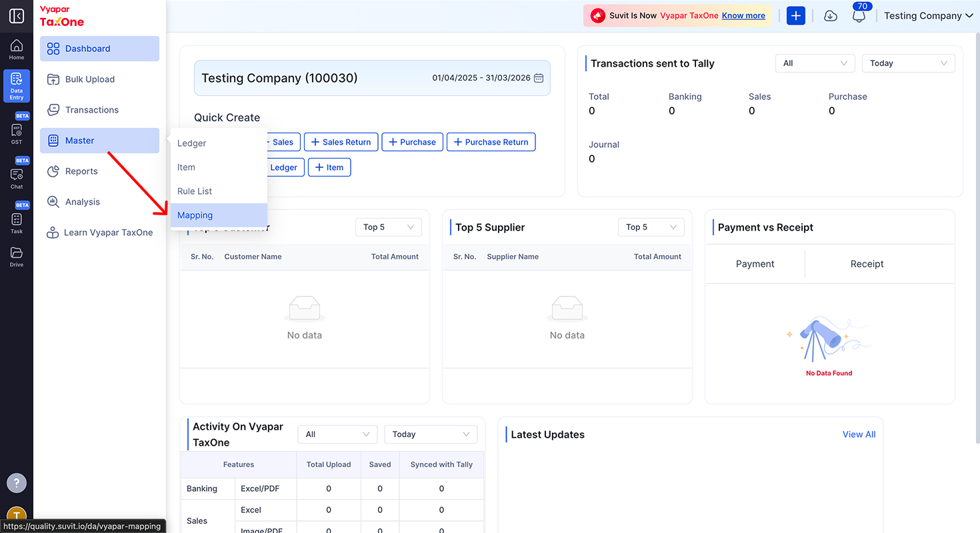The width and height of the screenshot is (980, 533).
Task: Create a new Purchase entry
Action: [x=412, y=142]
